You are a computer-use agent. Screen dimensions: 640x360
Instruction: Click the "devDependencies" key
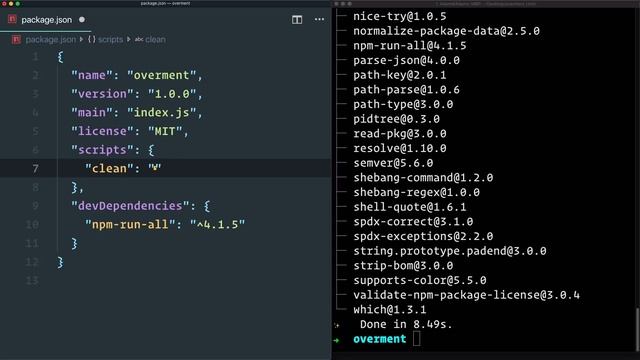130,206
